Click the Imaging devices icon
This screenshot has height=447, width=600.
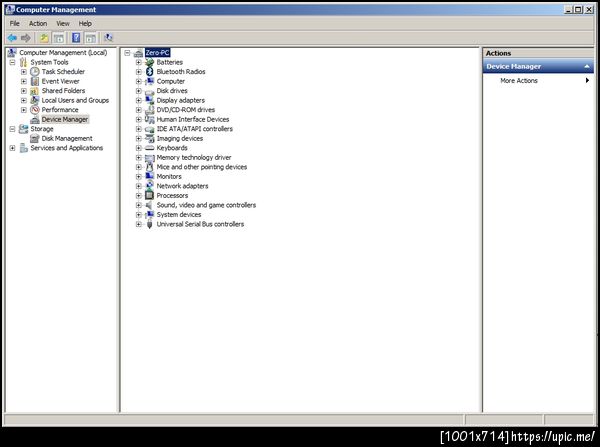(x=150, y=139)
